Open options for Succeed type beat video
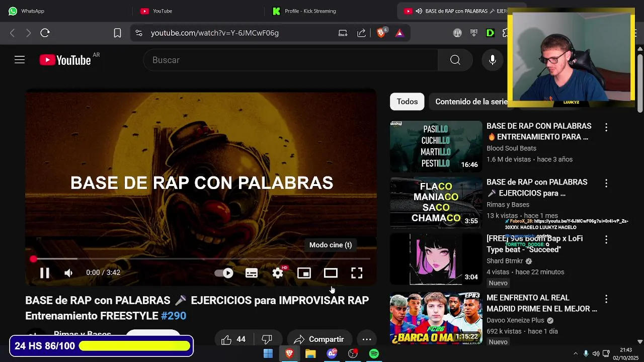The image size is (644, 362). coord(606,240)
